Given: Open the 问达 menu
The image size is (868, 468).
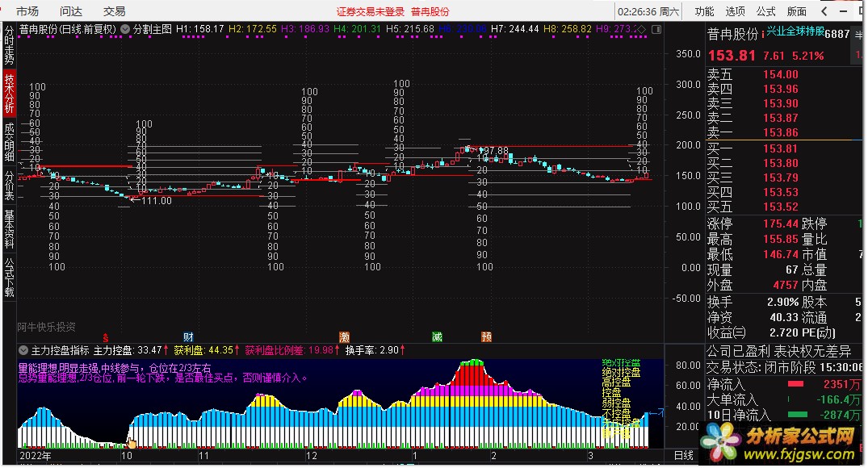Looking at the screenshot, I should point(70,11).
